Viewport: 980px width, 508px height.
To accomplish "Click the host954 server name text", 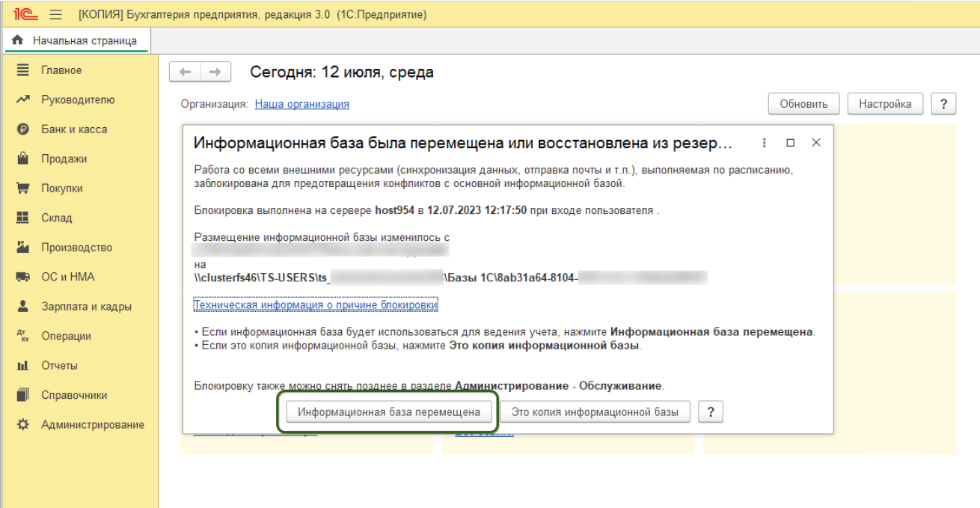I will [396, 211].
